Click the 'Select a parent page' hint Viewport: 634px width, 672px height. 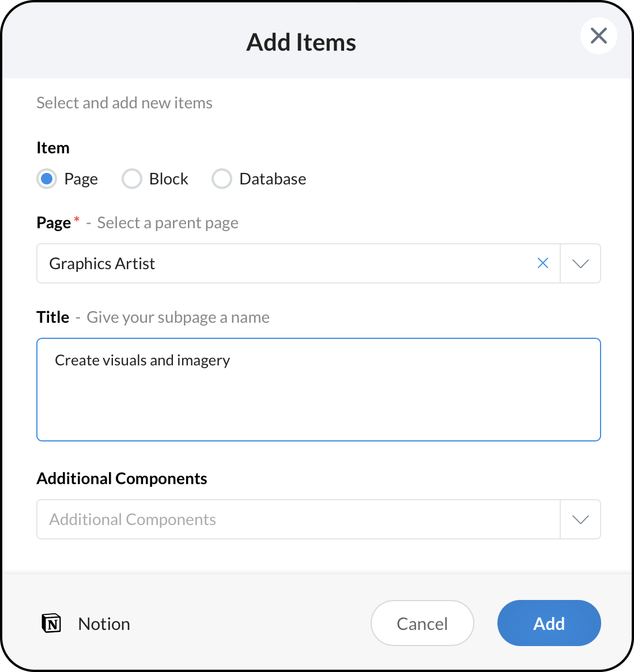pos(168,223)
